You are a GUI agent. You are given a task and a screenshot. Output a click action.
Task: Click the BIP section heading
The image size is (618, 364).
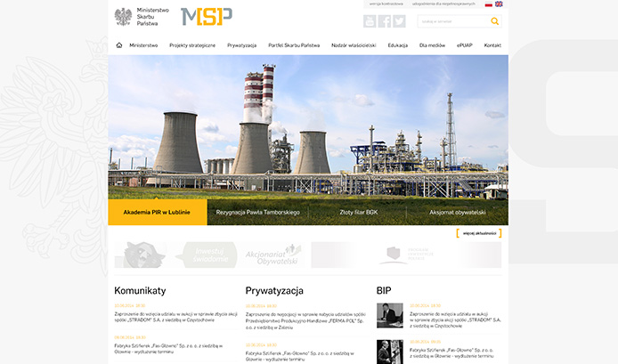(x=384, y=291)
